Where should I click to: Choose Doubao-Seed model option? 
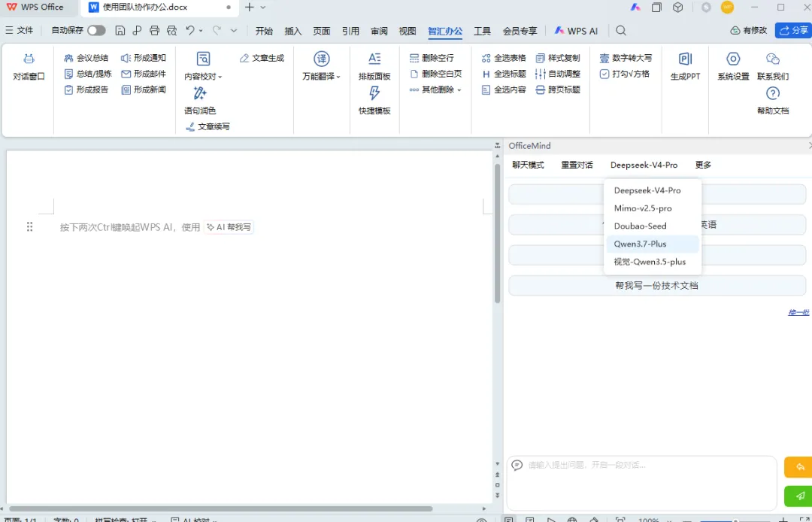pyautogui.click(x=653, y=226)
